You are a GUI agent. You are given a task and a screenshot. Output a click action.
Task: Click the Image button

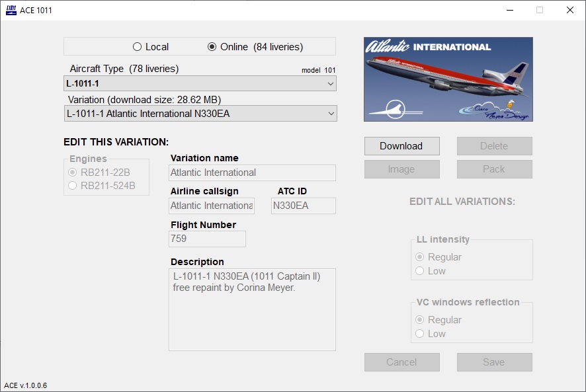point(401,169)
